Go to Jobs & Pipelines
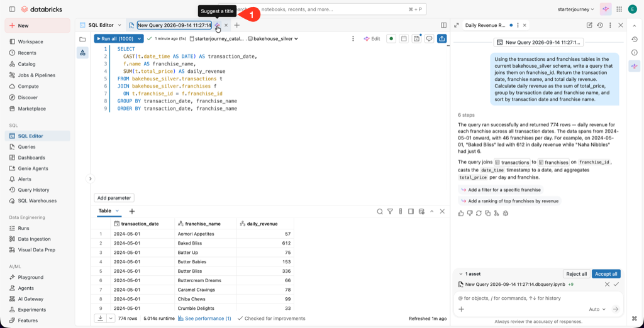The width and height of the screenshot is (644, 328). pos(36,75)
